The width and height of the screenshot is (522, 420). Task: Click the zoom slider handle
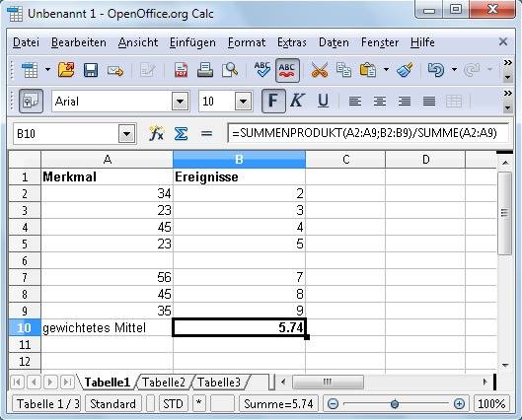tap(395, 404)
